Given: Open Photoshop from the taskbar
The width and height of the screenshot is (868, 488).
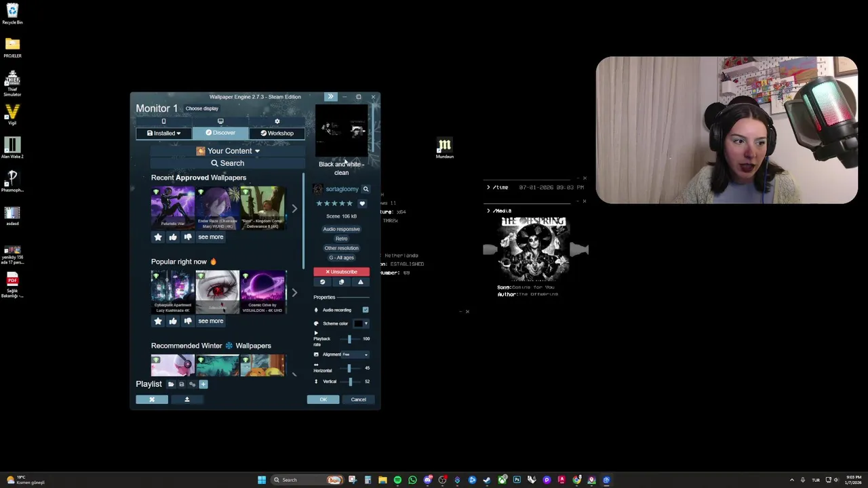Looking at the screenshot, I should click(517, 480).
